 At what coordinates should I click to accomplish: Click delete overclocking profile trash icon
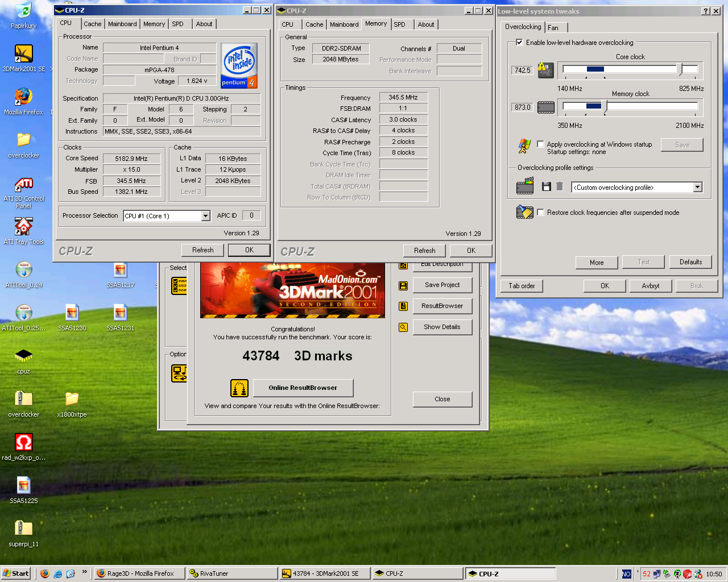click(560, 186)
